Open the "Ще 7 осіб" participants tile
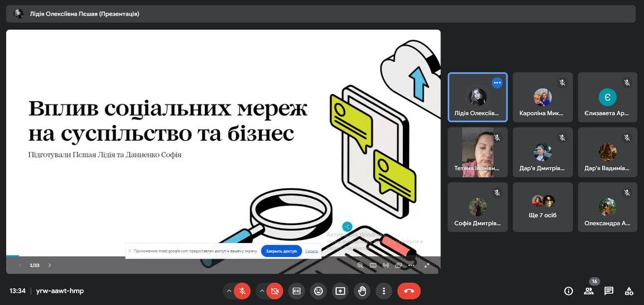 coord(543,207)
